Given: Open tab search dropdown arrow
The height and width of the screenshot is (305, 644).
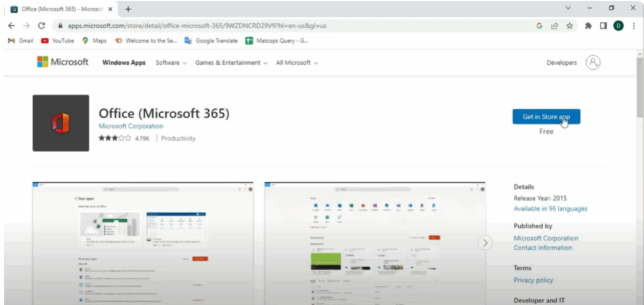Looking at the screenshot, I should [x=569, y=8].
